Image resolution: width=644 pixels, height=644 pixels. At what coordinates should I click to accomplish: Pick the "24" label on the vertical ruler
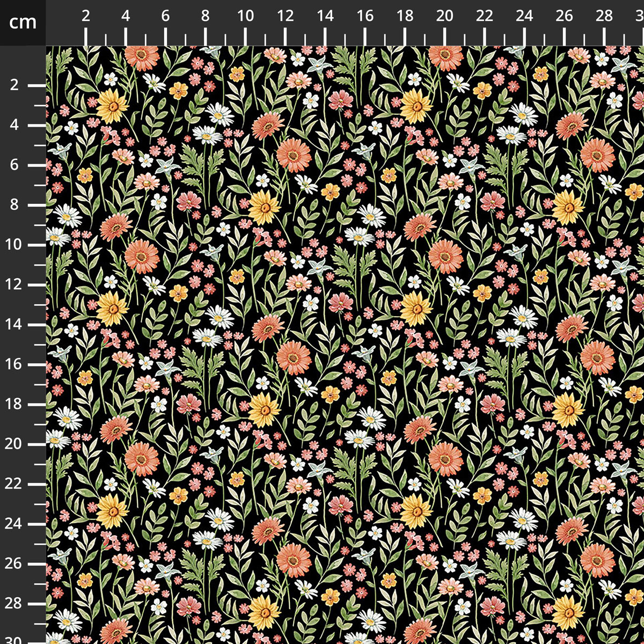tap(14, 524)
